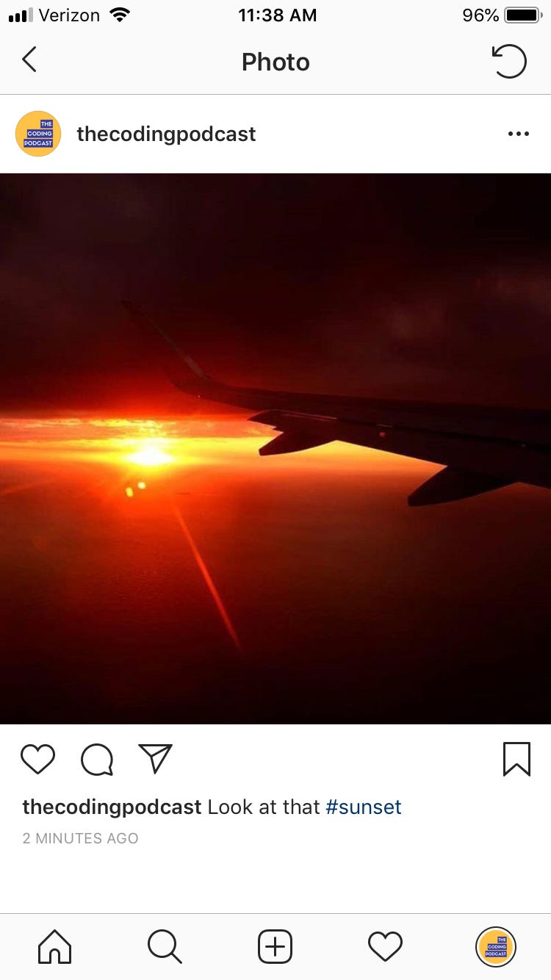This screenshot has width=551, height=980.
Task: Save post with bookmark icon
Action: tap(516, 759)
